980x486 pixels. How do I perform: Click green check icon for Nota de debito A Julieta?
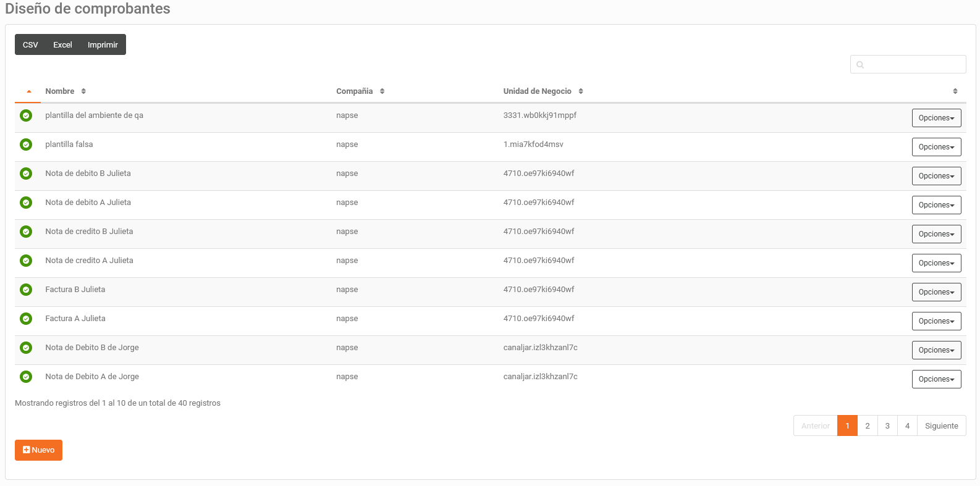click(26, 203)
